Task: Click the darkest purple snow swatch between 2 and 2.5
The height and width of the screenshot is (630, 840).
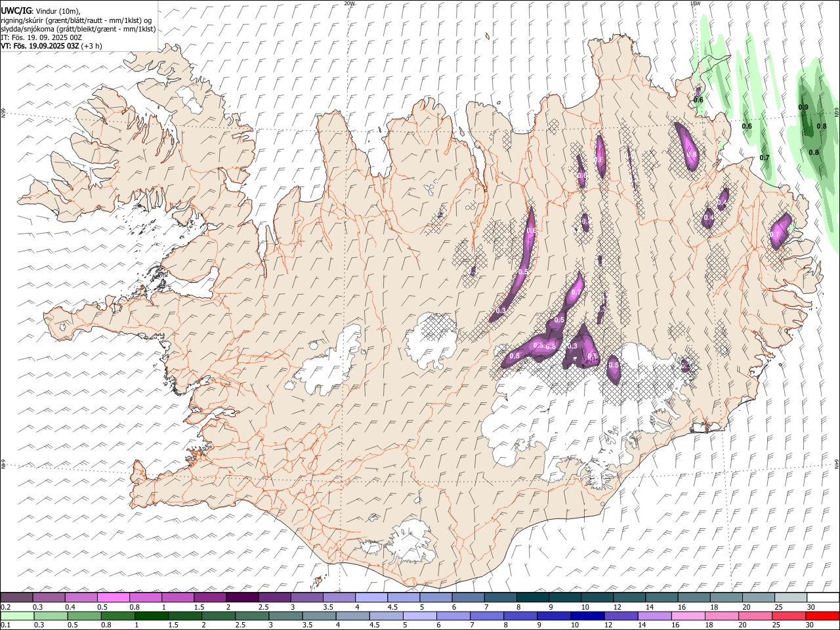Action: point(242,597)
